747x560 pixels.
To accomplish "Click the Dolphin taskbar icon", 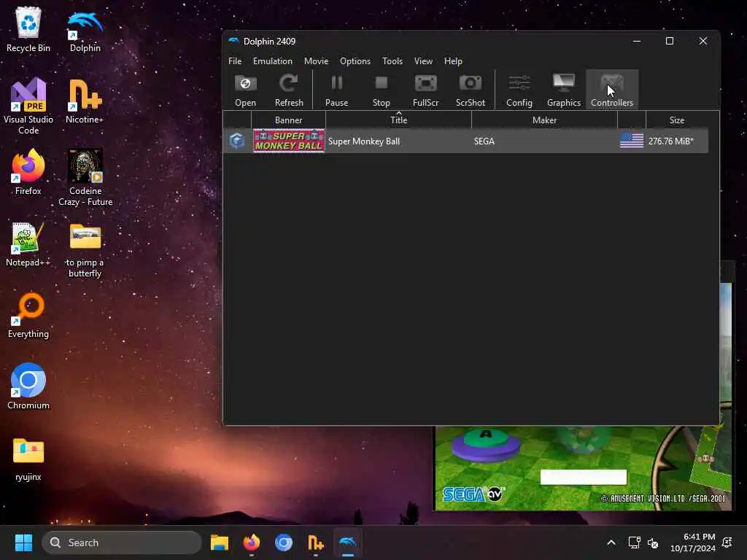I will point(347,542).
